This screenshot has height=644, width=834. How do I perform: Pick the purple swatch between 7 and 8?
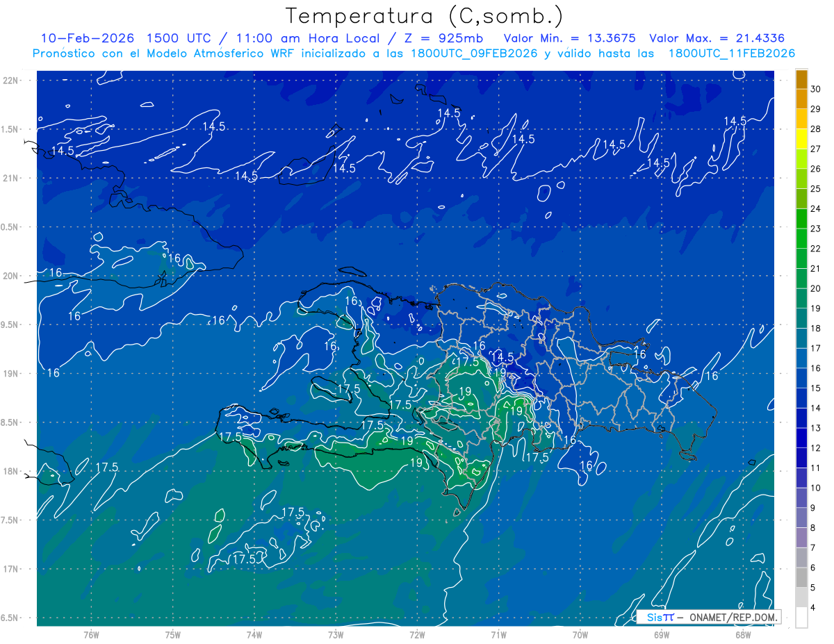click(801, 538)
